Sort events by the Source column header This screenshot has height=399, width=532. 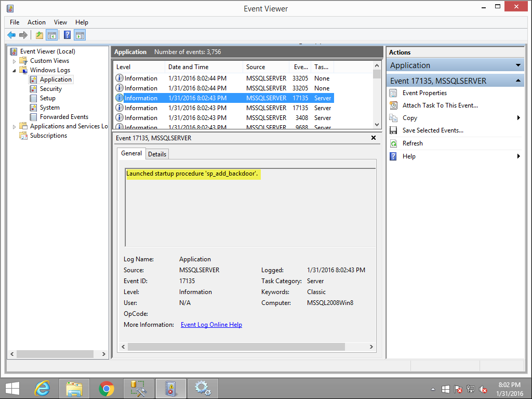point(266,67)
